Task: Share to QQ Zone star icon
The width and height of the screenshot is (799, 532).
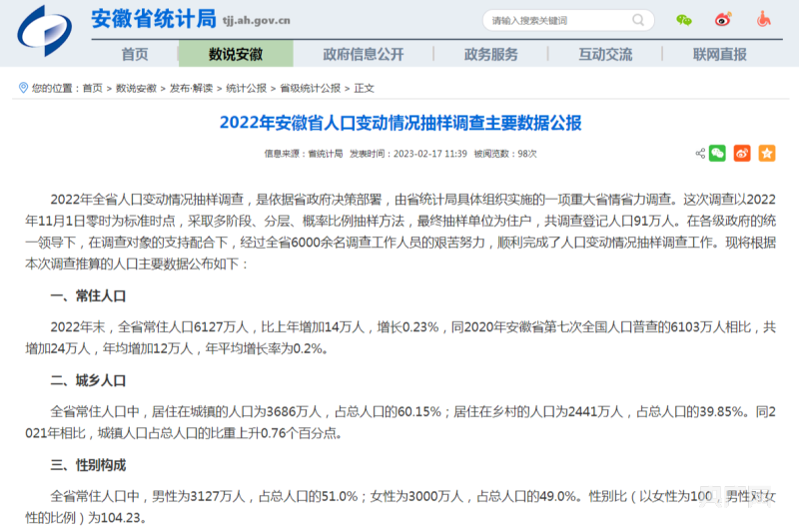Action: pyautogui.click(x=766, y=154)
